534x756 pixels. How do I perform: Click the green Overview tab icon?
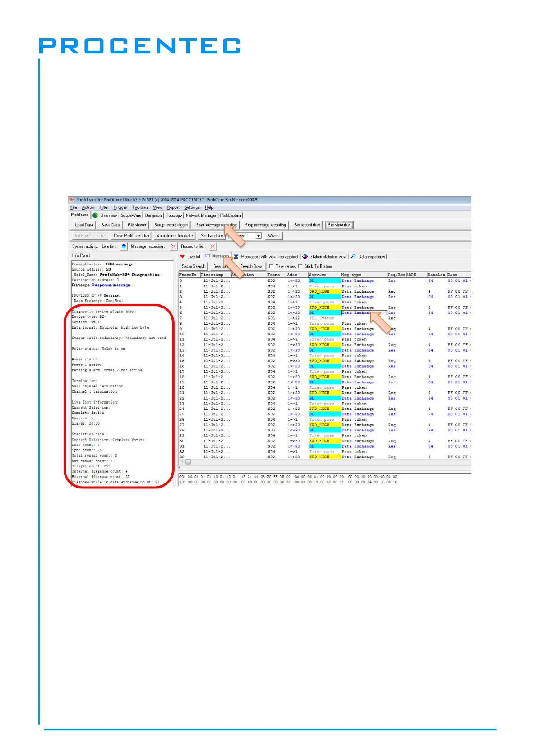(95, 215)
